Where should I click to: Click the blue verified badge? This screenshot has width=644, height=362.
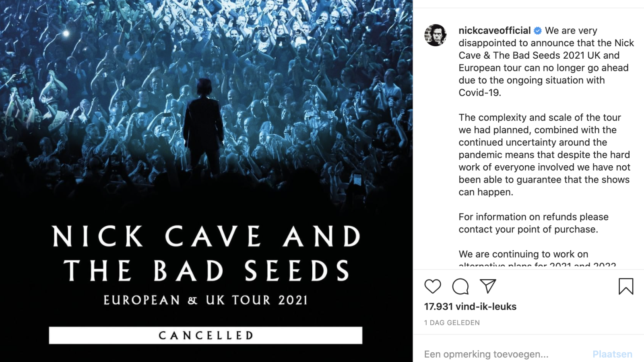click(538, 31)
